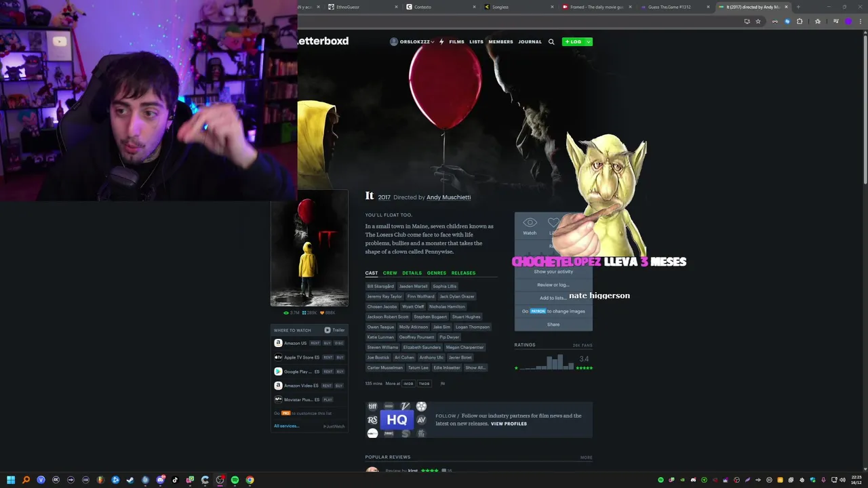868x488 pixels.
Task: Open the TMDB link button
Action: [424, 384]
